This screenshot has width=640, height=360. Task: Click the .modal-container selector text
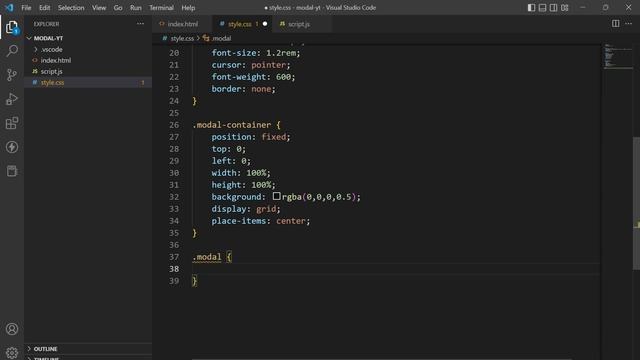pos(231,125)
